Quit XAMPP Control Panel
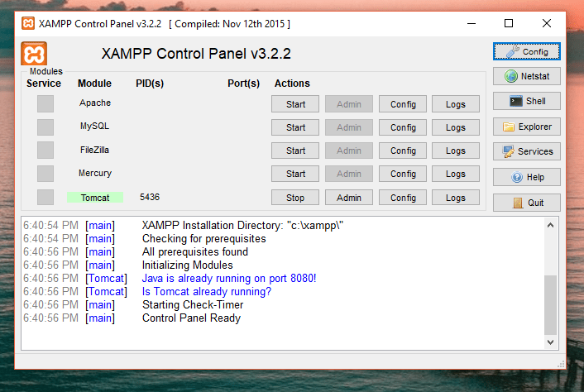Image resolution: width=584 pixels, height=392 pixels. coord(527,203)
